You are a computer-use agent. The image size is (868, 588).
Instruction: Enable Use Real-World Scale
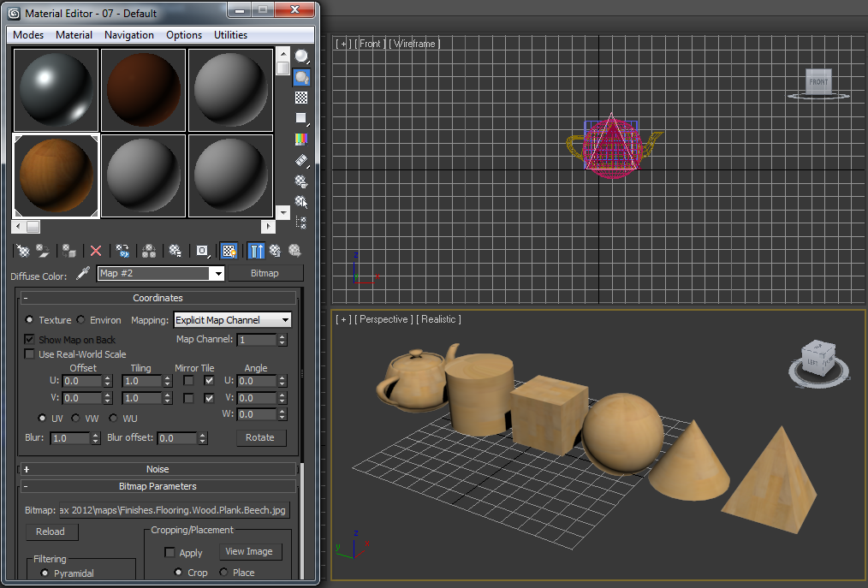coord(30,353)
